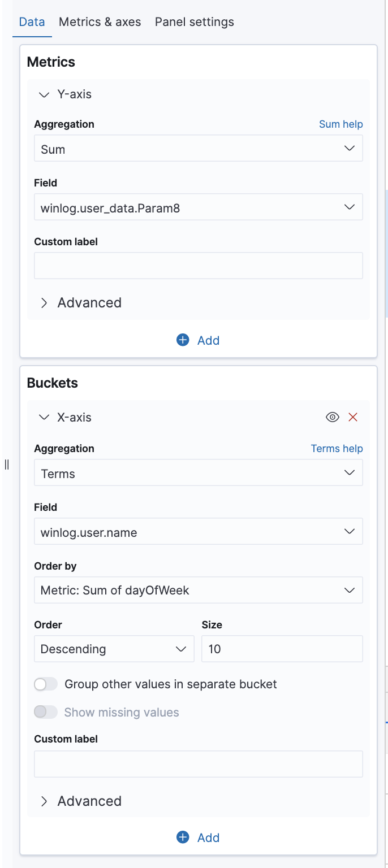The image size is (388, 868).
Task: Open the Sum help link
Action: pyautogui.click(x=340, y=124)
